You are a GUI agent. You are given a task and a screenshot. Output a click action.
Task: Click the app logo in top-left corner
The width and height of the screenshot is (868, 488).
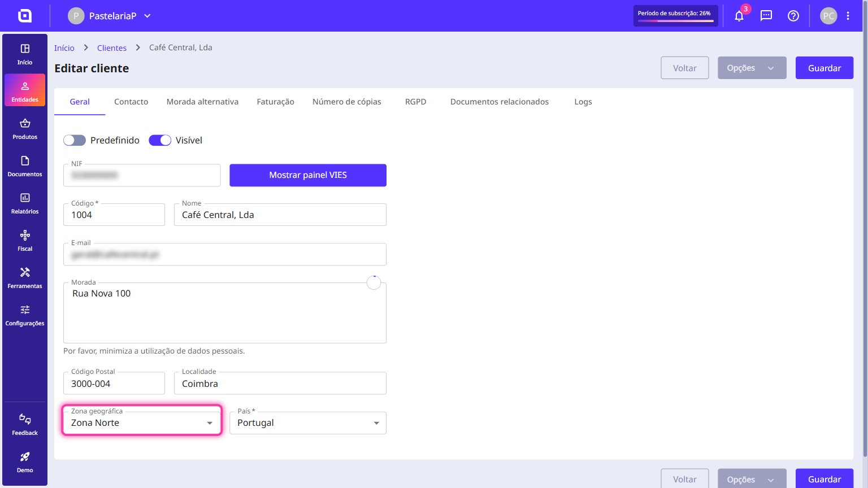(x=25, y=16)
